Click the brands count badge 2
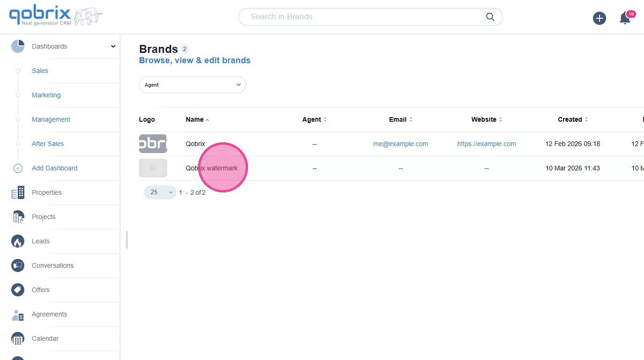Viewport: 644px width, 360px height. [184, 49]
